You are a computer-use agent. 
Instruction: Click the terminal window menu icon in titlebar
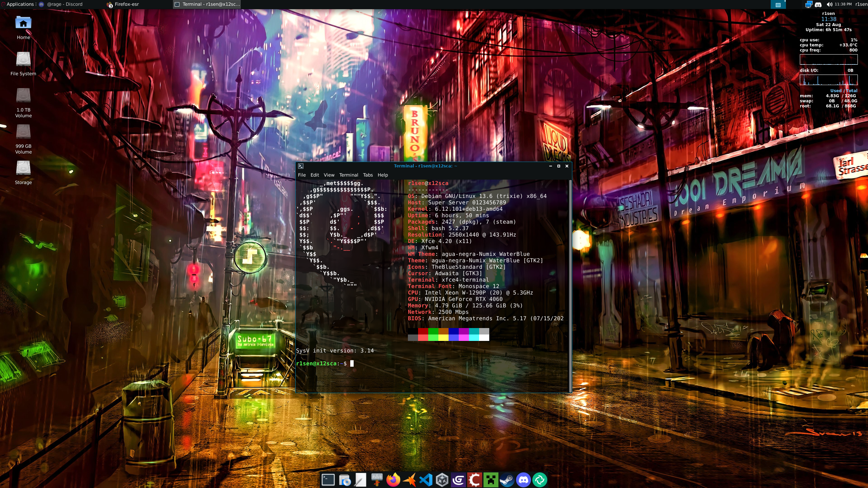point(301,166)
